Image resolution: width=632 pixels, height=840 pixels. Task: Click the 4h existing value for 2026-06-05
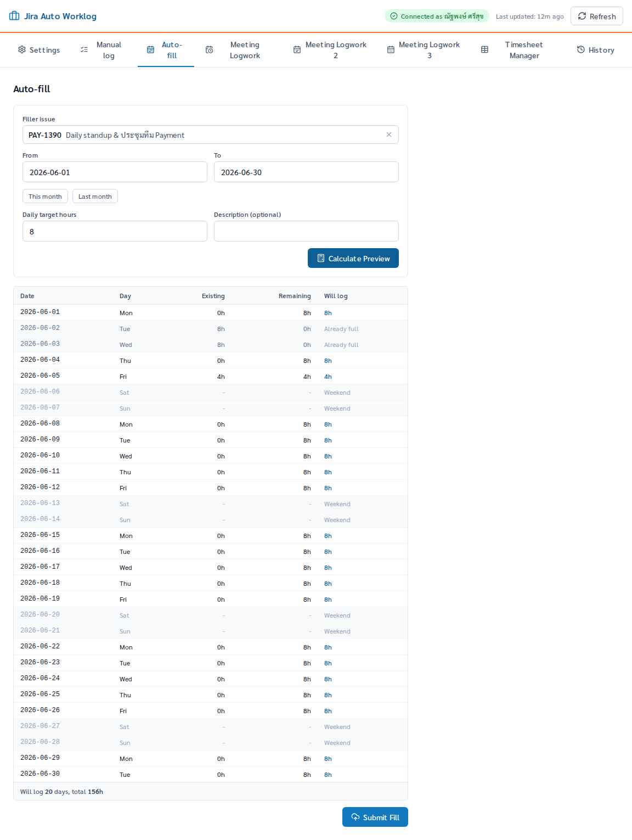pyautogui.click(x=221, y=377)
